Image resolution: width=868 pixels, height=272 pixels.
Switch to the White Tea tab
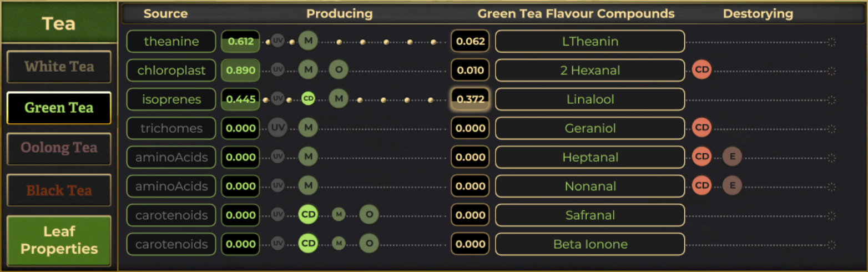tap(59, 67)
